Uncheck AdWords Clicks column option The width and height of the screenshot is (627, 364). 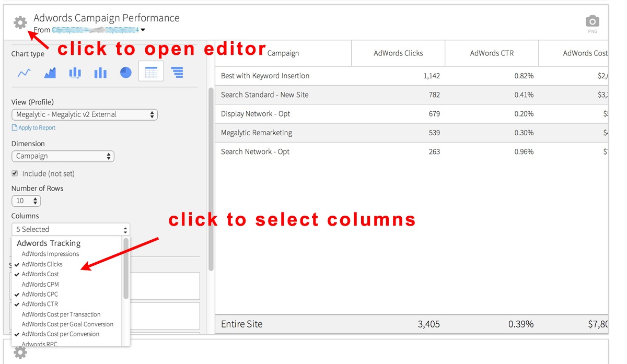(42, 264)
